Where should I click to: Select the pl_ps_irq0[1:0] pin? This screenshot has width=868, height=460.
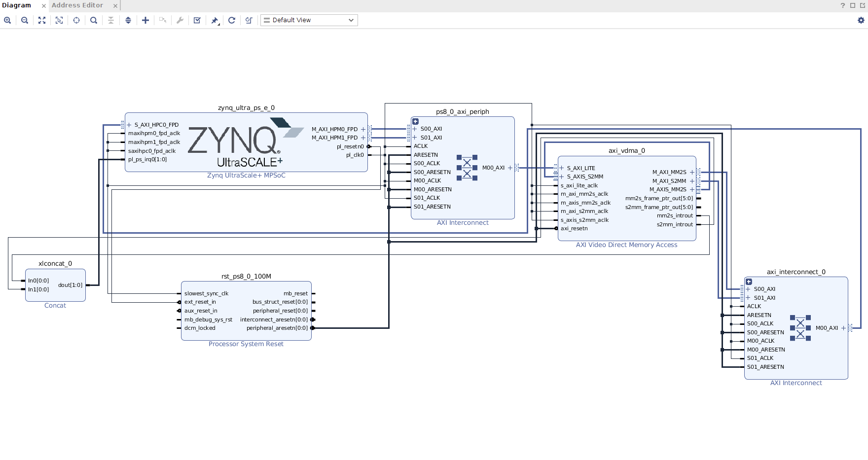147,159
